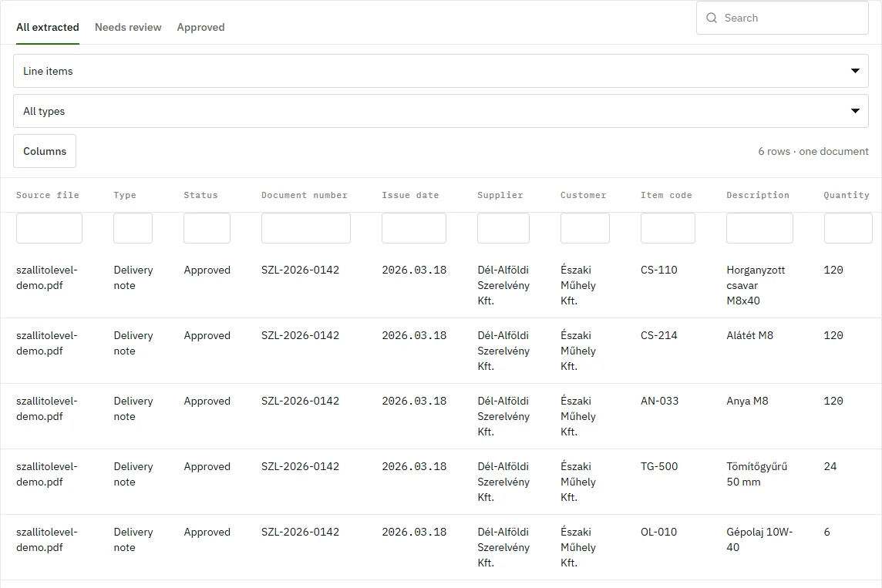Image resolution: width=882 pixels, height=588 pixels.
Task: Sort by Item code column header
Action: (666, 195)
